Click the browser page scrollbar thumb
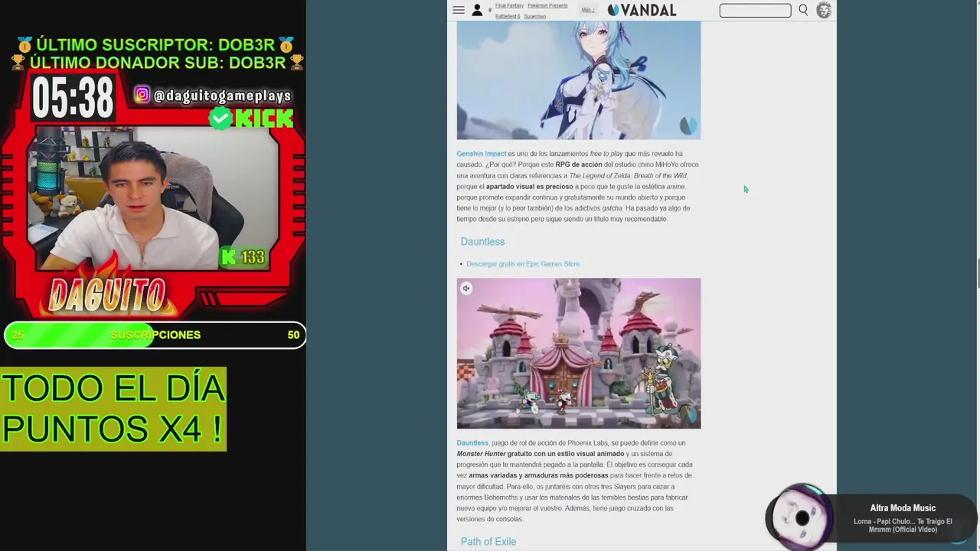Image resolution: width=980 pixels, height=551 pixels. point(977,274)
